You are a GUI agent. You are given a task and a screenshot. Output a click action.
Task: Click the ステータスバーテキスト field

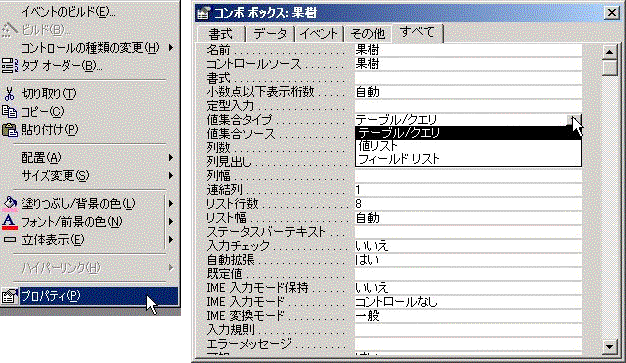[x=468, y=232]
